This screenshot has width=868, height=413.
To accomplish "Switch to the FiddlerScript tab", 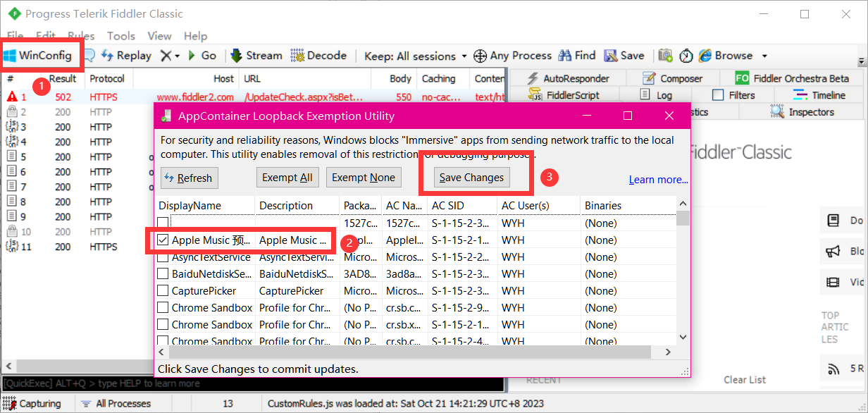I will coord(563,95).
